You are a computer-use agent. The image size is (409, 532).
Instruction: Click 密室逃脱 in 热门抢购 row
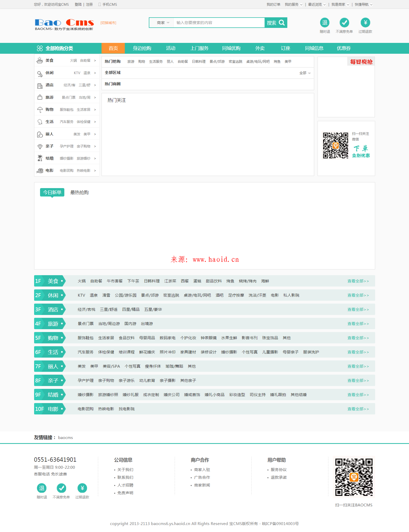point(235,61)
